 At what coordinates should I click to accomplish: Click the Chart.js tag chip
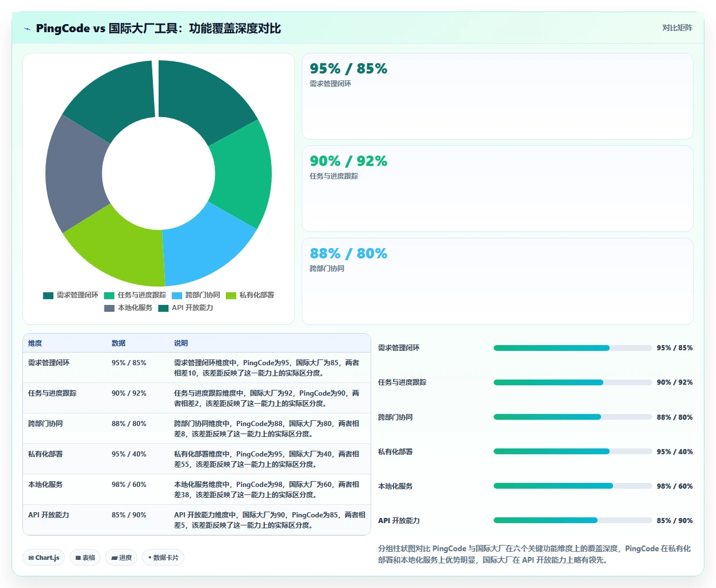(44, 558)
